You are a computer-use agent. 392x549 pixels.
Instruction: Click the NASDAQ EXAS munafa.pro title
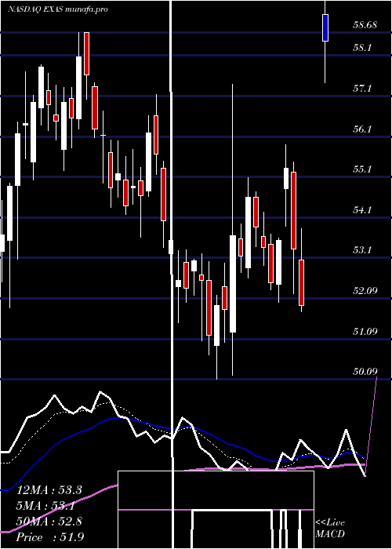click(58, 9)
